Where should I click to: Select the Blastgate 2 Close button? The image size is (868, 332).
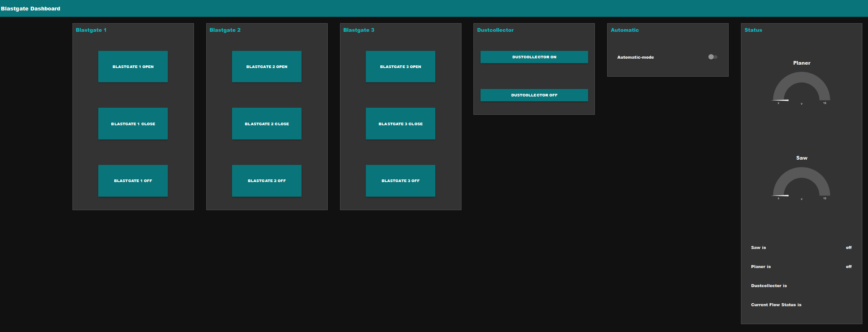click(x=267, y=124)
